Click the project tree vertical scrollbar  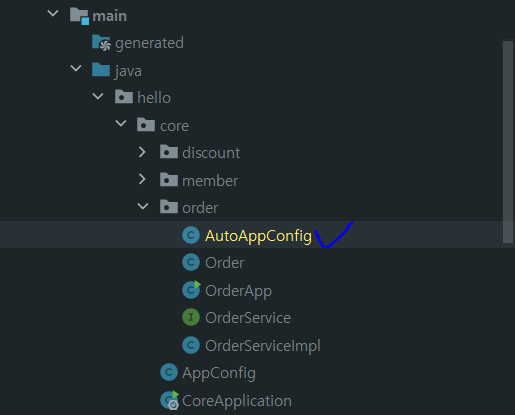508,142
